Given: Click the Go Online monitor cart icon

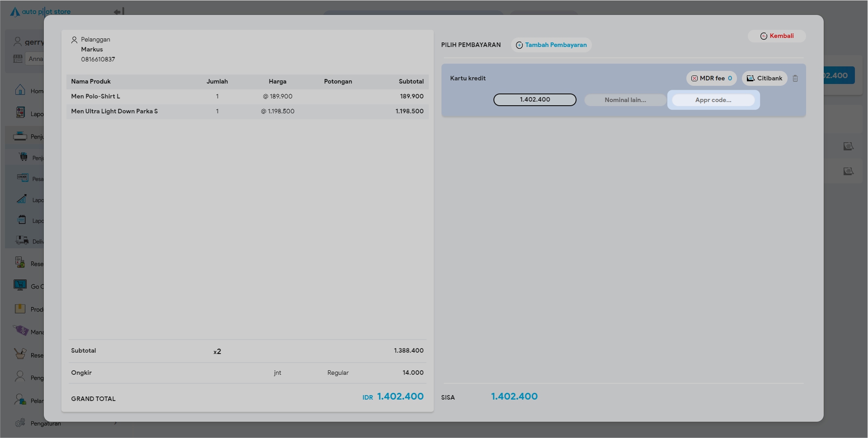Looking at the screenshot, I should coord(20,285).
